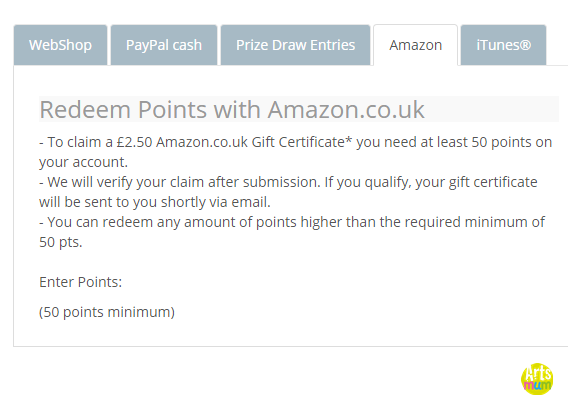
Task: Click Amazon.co.uk in the page heading
Action: pos(346,109)
